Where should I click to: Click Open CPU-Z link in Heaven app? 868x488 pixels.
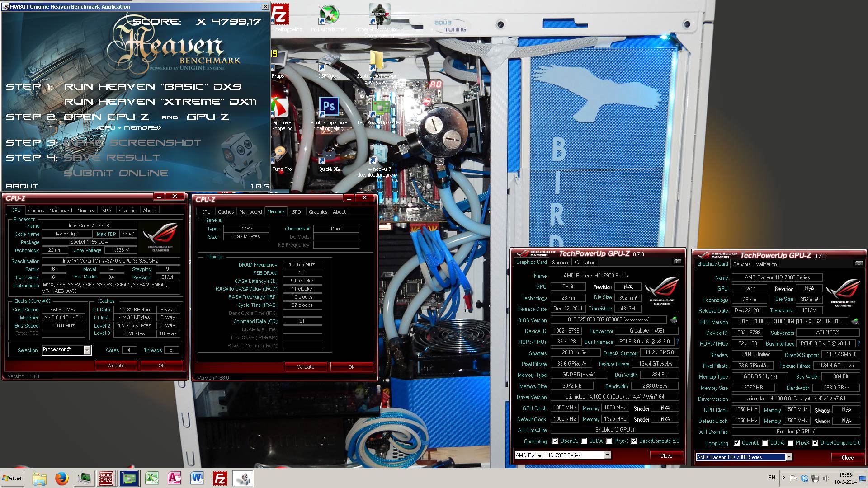pyautogui.click(x=106, y=117)
